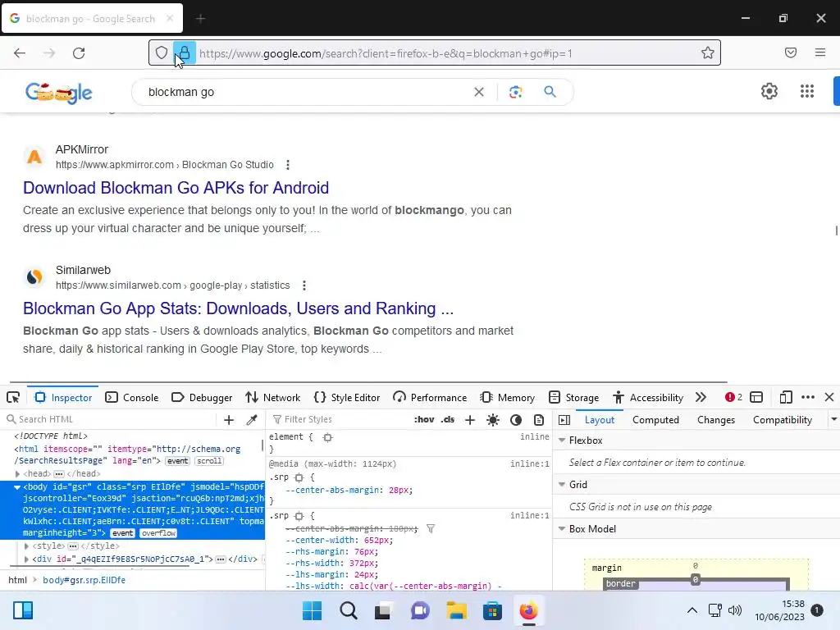Click the filter icon beside overridden center-abs-margin
Screen dimensions: 840x630
430,529
